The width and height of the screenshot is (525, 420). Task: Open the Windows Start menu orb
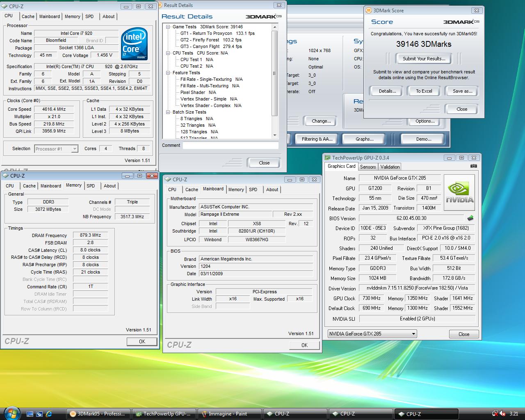11,413
